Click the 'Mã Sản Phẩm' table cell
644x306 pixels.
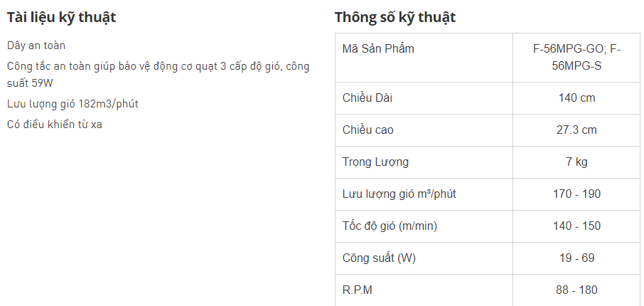click(424, 58)
